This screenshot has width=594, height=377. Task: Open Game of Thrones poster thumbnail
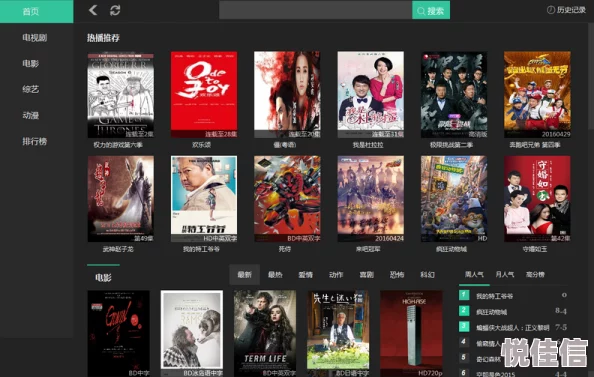coord(121,95)
